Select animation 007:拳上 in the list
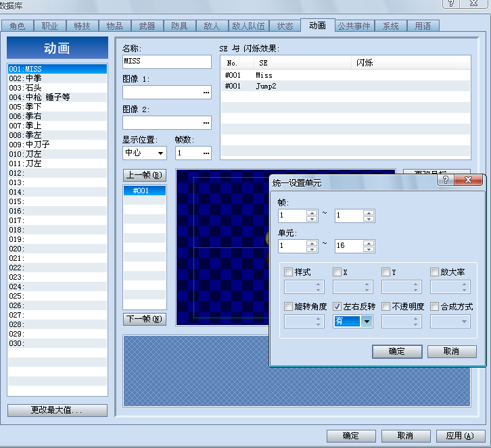Image resolution: width=491 pixels, height=448 pixels. pos(57,126)
